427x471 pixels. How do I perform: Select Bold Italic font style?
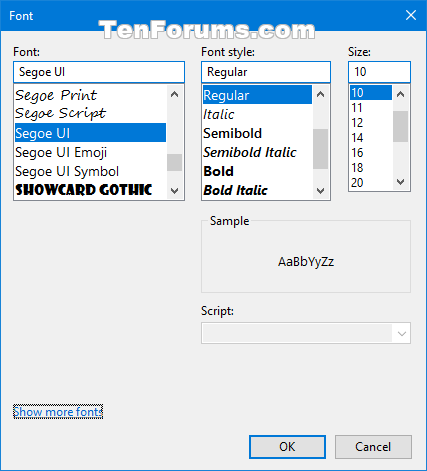(257, 190)
